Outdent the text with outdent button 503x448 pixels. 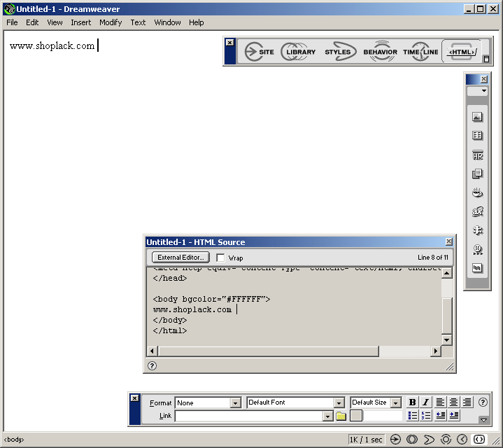coord(441,416)
